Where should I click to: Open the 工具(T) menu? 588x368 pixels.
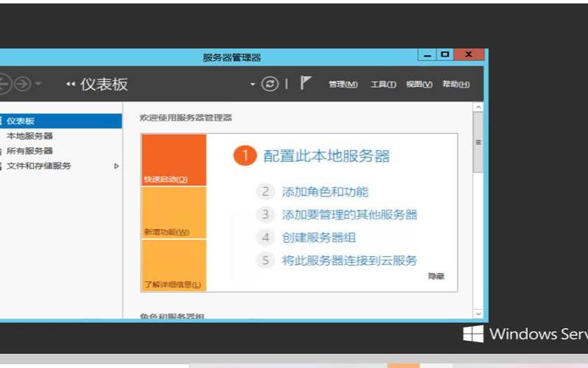click(x=383, y=84)
